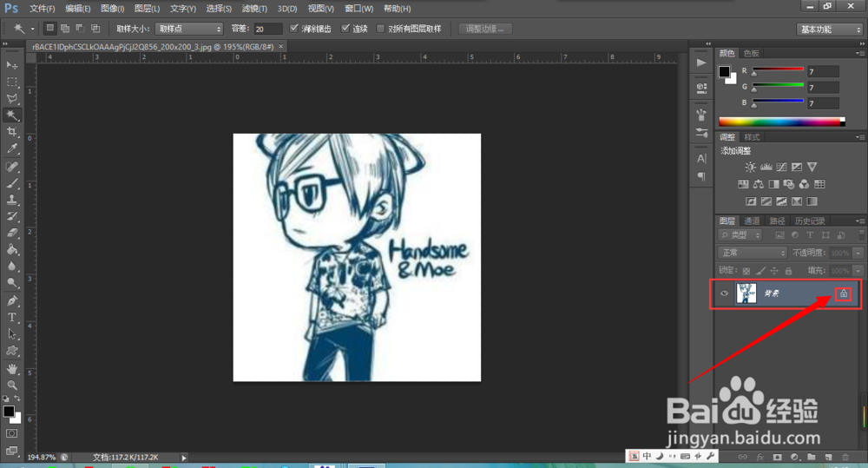Viewport: 868px width, 468px height.
Task: Click the Add layer mask icon
Action: click(777, 457)
